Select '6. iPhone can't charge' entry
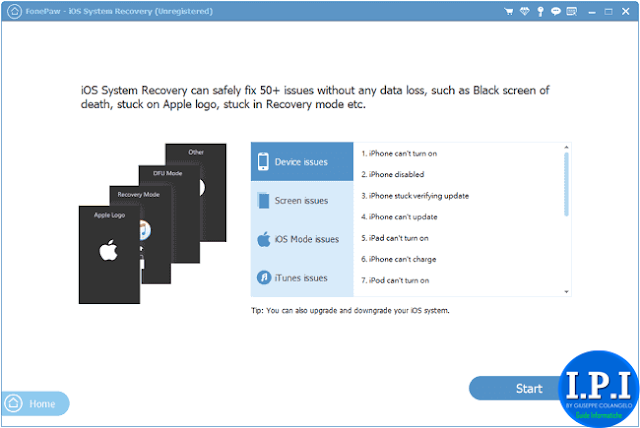Screen dimensions: 640x428 398,259
